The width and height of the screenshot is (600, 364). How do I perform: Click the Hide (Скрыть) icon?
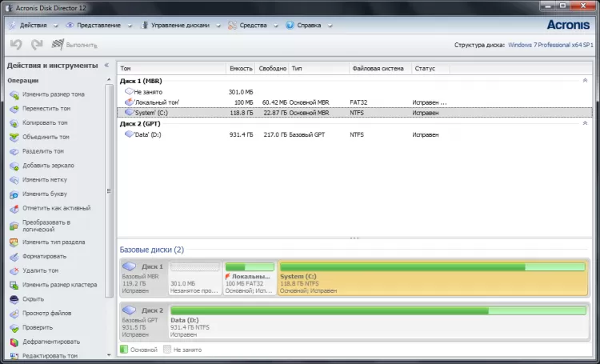click(14, 299)
